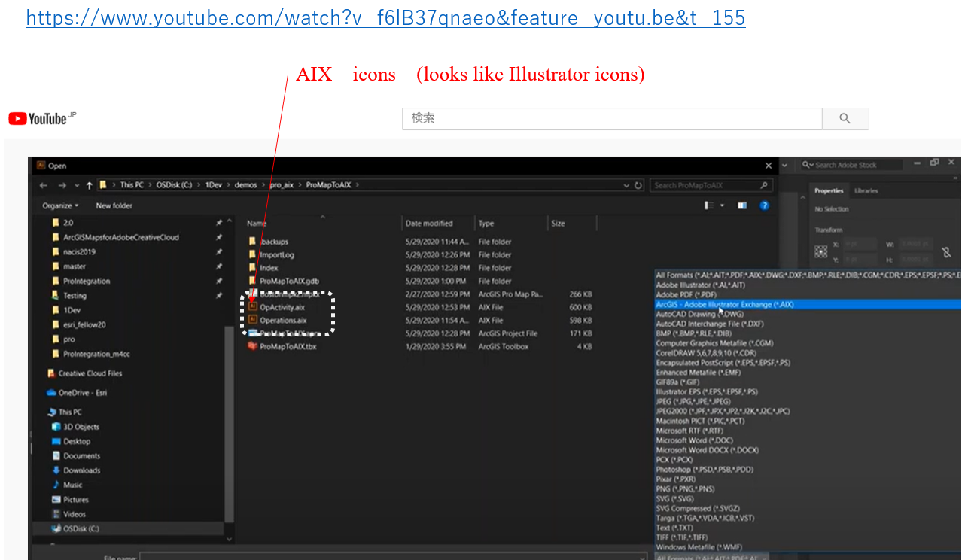
Task: Select 'This PC' in the navigation pane
Action: (x=70, y=412)
